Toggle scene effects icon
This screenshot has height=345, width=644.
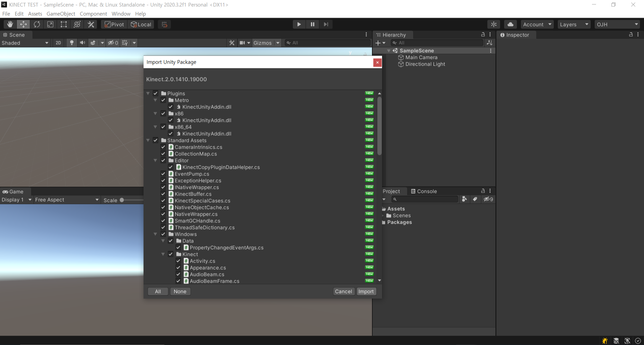(x=93, y=43)
